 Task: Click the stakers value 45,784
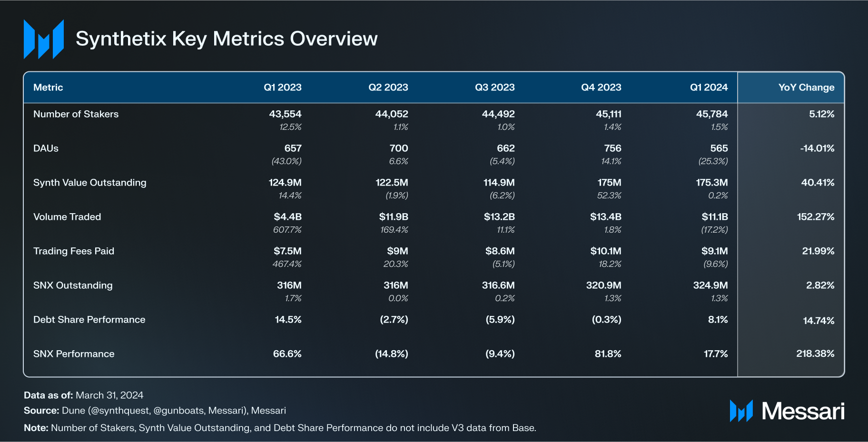point(712,114)
